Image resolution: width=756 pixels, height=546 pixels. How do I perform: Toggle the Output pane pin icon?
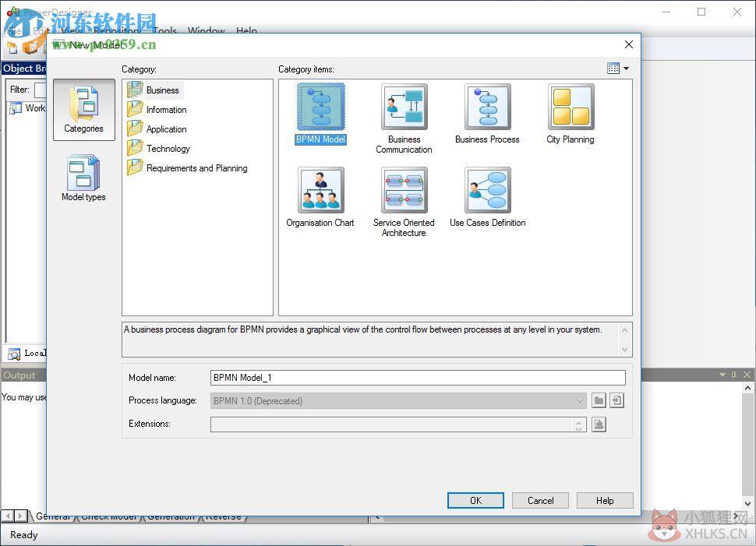[x=734, y=375]
